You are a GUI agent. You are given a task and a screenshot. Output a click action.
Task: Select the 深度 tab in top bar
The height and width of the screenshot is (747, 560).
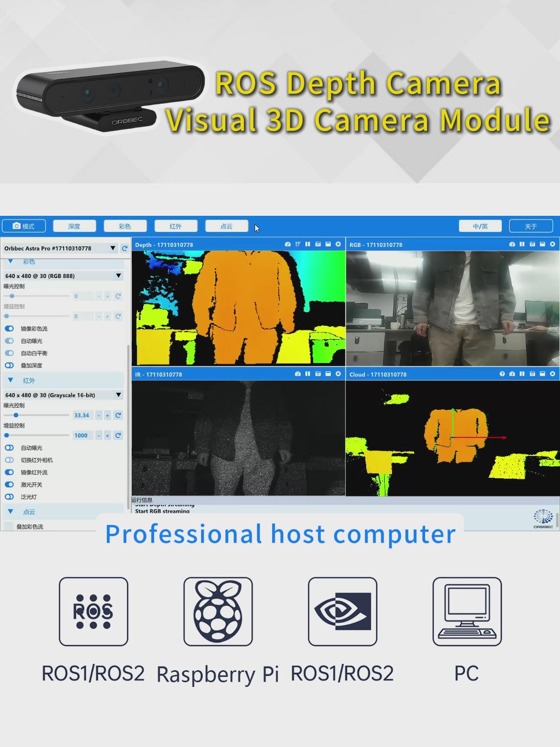pyautogui.click(x=74, y=226)
